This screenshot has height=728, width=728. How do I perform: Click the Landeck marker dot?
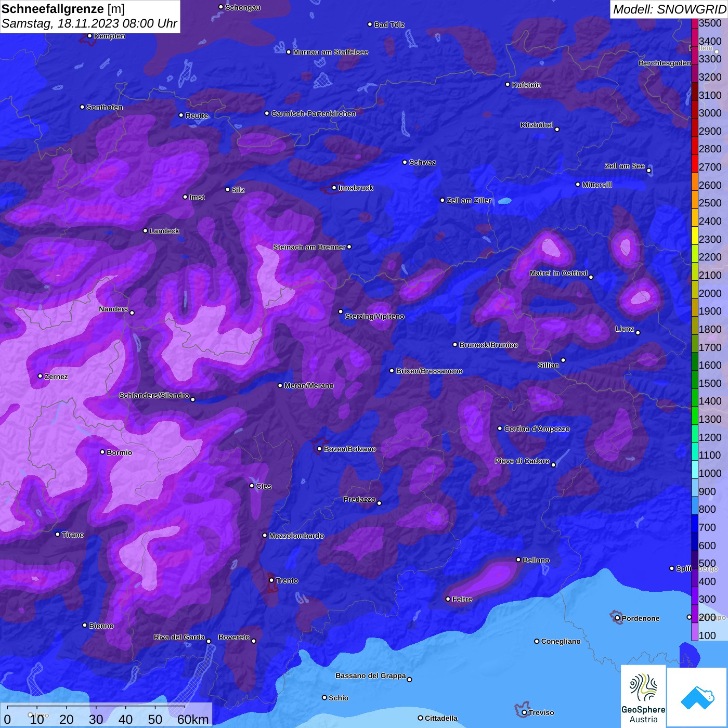(146, 230)
